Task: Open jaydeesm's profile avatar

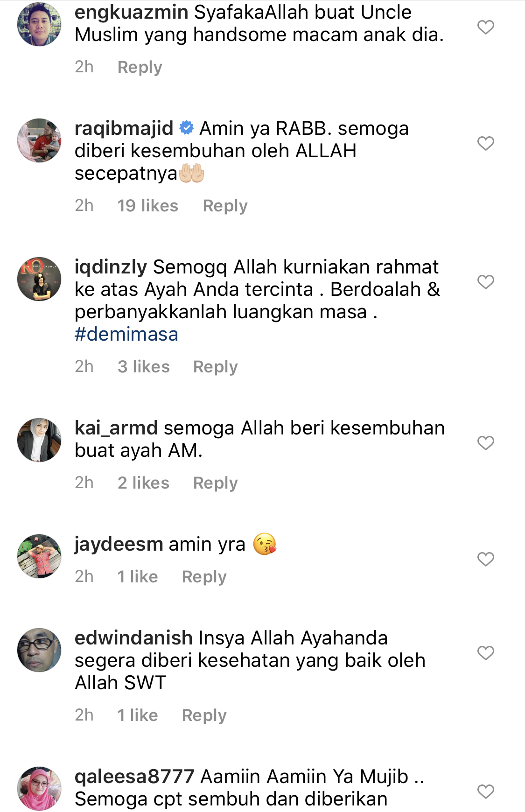Action: point(39,556)
